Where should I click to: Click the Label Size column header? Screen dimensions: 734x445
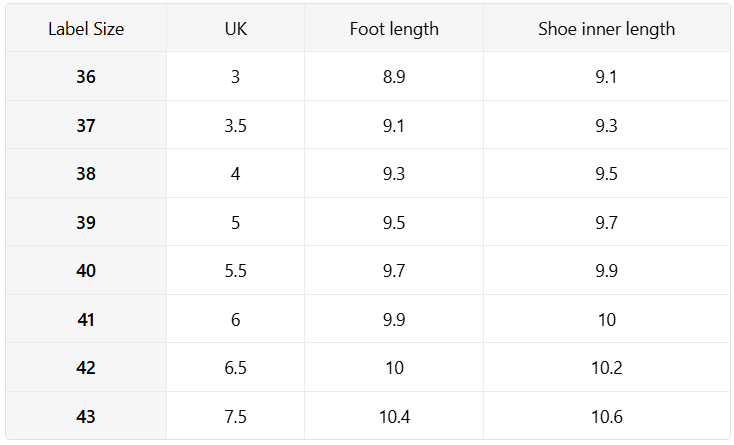tap(86, 29)
